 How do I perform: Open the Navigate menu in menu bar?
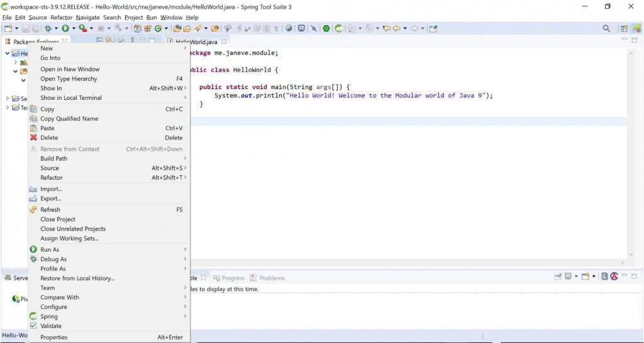[x=87, y=18]
